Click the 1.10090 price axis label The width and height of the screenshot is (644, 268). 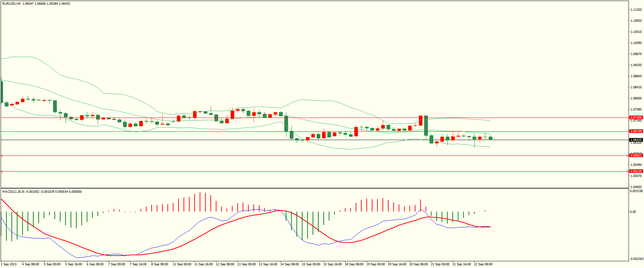click(x=636, y=43)
